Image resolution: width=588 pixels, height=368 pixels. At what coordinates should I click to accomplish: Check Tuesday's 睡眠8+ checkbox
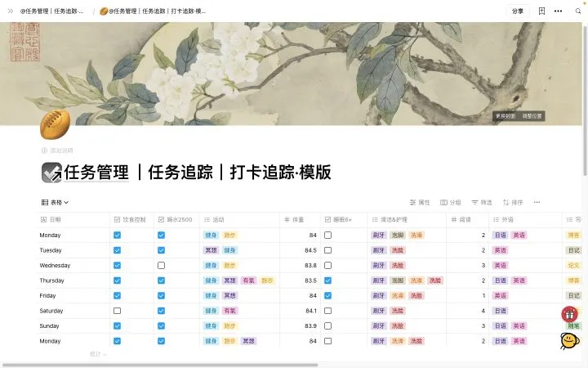327,250
